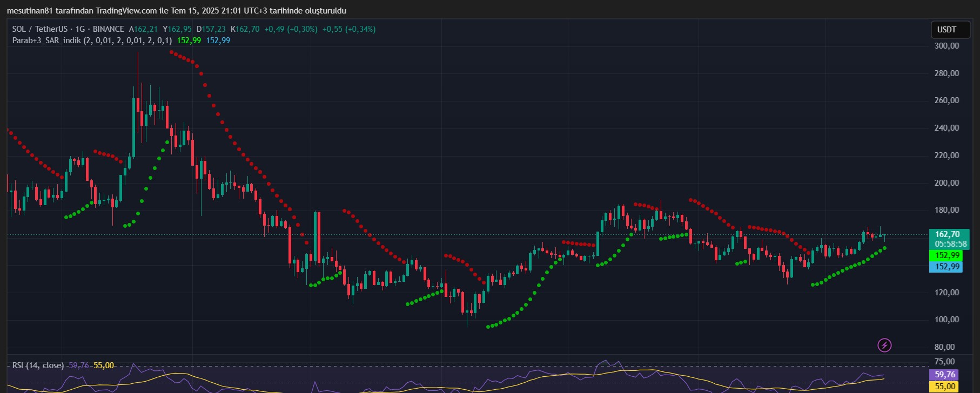Viewport: 980px width, 393px height.
Task: Click the 300,00 price axis label
Action: coord(947,46)
